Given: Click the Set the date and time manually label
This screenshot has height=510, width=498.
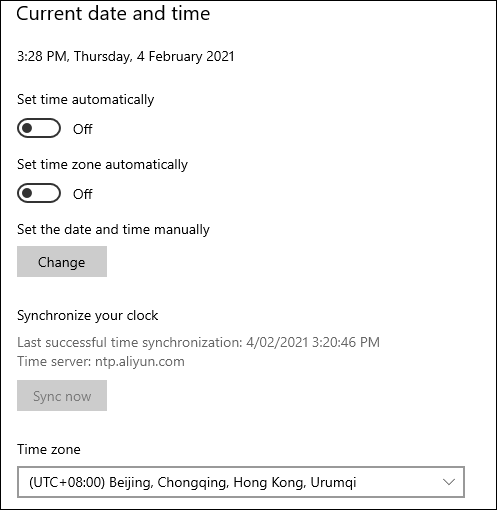Looking at the screenshot, I should (113, 230).
